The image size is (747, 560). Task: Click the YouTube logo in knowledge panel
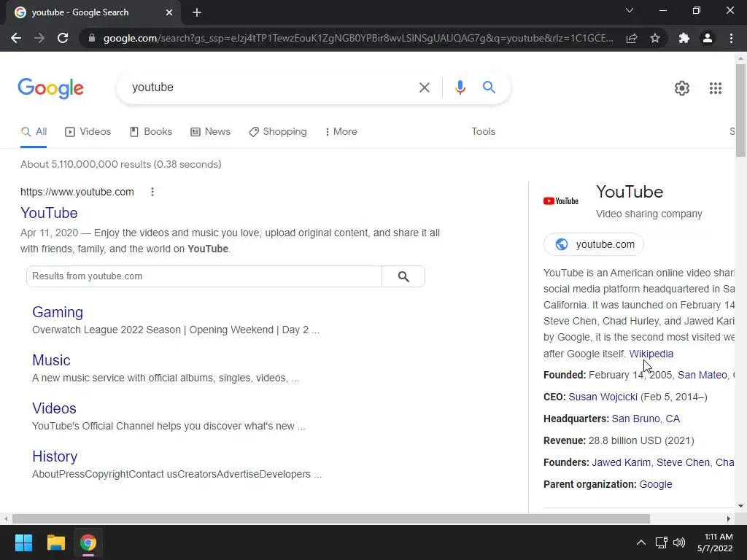click(561, 201)
